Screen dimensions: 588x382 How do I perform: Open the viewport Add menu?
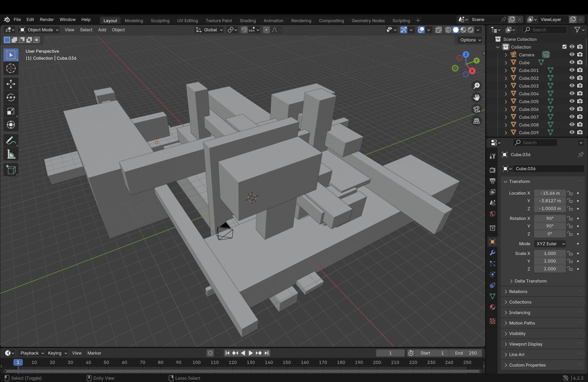pos(102,30)
